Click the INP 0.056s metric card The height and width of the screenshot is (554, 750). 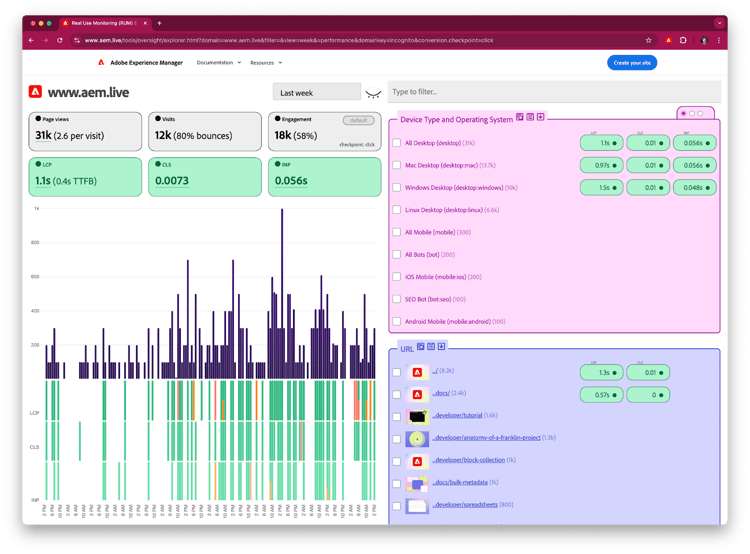[x=324, y=177]
